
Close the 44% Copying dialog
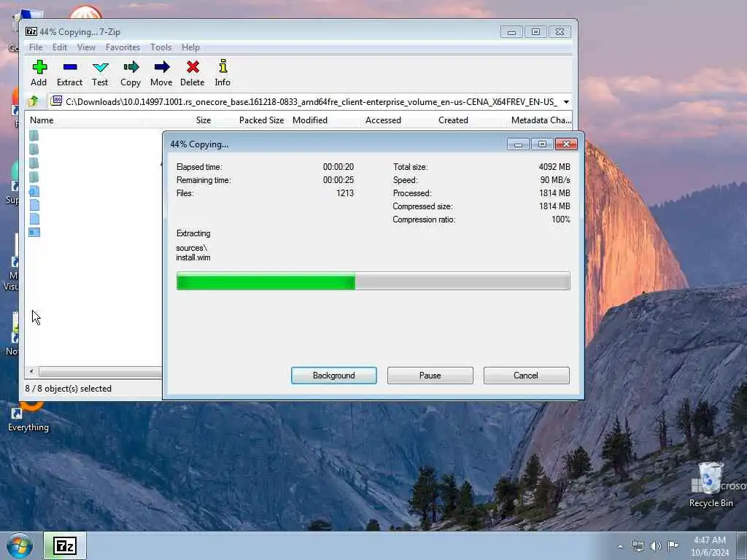566,144
